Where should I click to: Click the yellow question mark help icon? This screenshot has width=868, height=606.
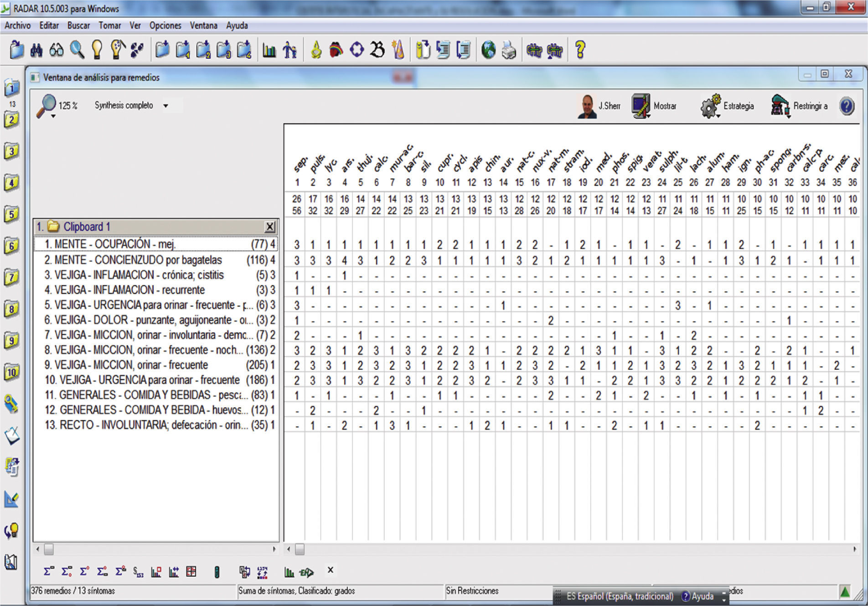tap(580, 50)
